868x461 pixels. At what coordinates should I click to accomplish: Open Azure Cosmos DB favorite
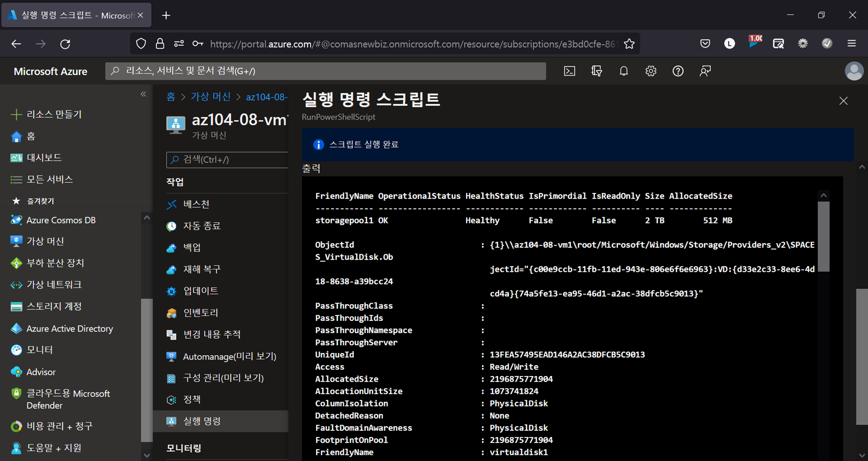pyautogui.click(x=53, y=220)
